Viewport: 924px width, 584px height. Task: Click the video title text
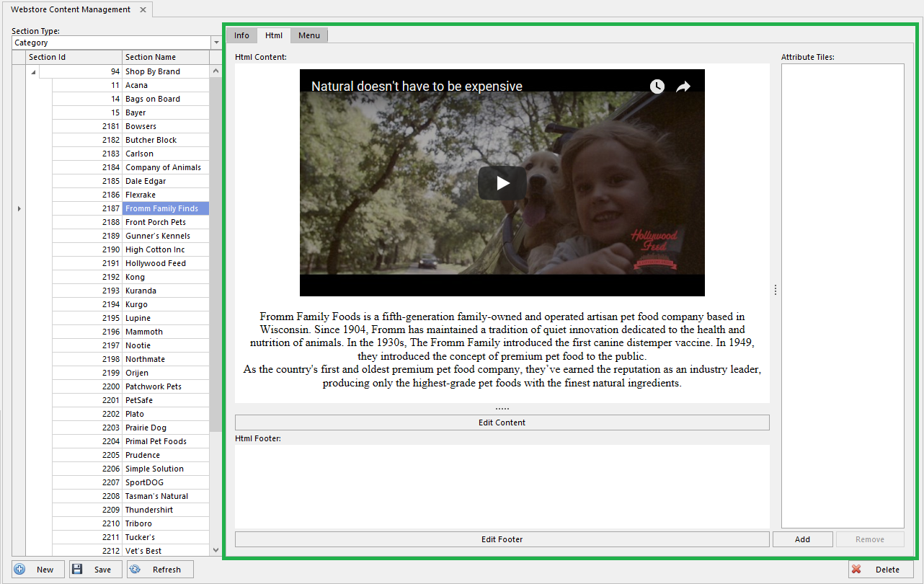tap(417, 87)
